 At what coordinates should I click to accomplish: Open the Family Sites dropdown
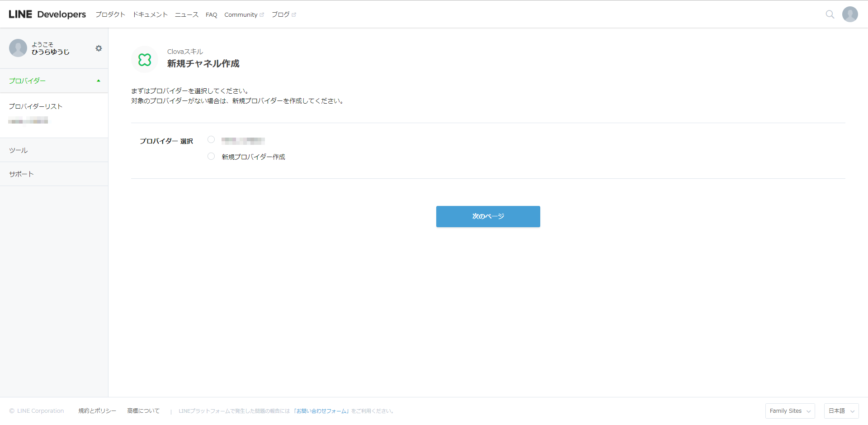[790, 411]
